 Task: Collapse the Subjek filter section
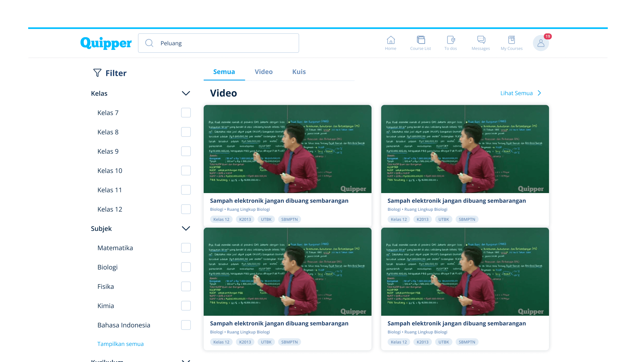click(186, 228)
